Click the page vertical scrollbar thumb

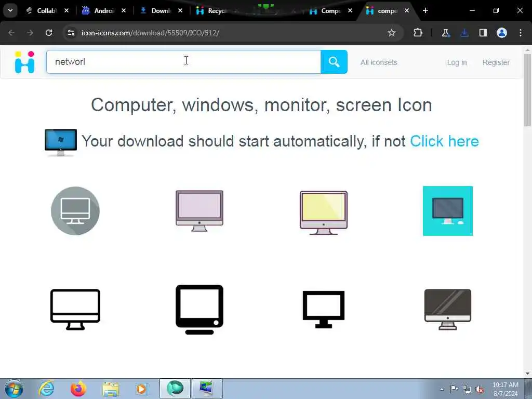pos(528,89)
